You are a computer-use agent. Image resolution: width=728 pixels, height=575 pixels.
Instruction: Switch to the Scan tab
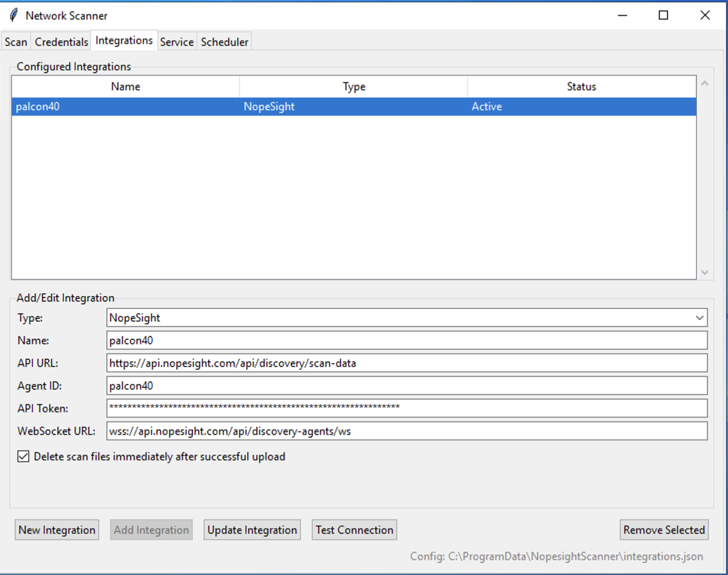[15, 41]
